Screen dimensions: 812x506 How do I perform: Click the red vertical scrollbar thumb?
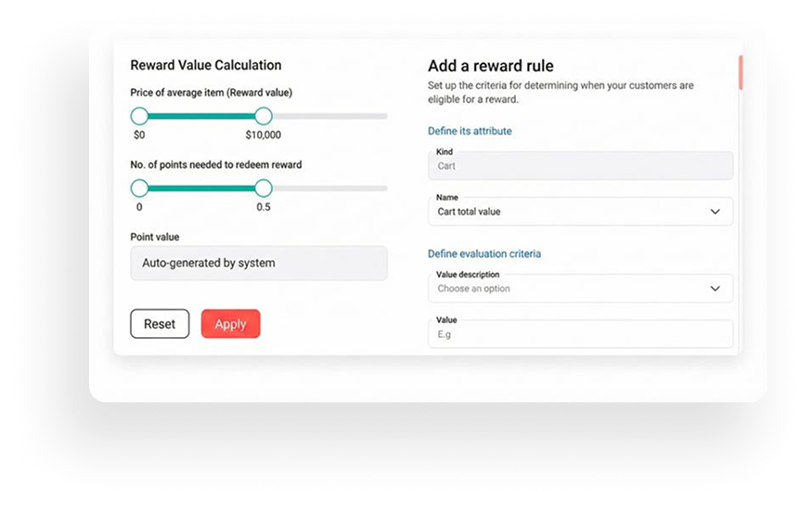click(740, 72)
